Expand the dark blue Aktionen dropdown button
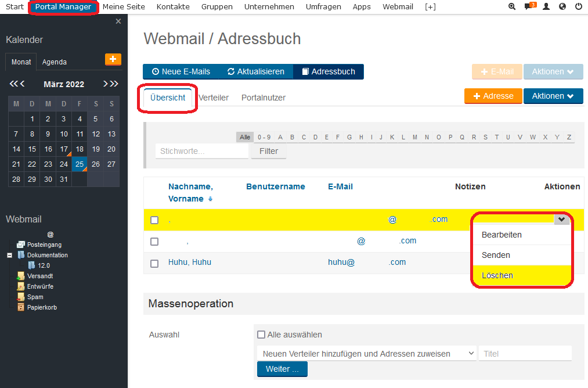This screenshot has width=588, height=388. coord(553,96)
